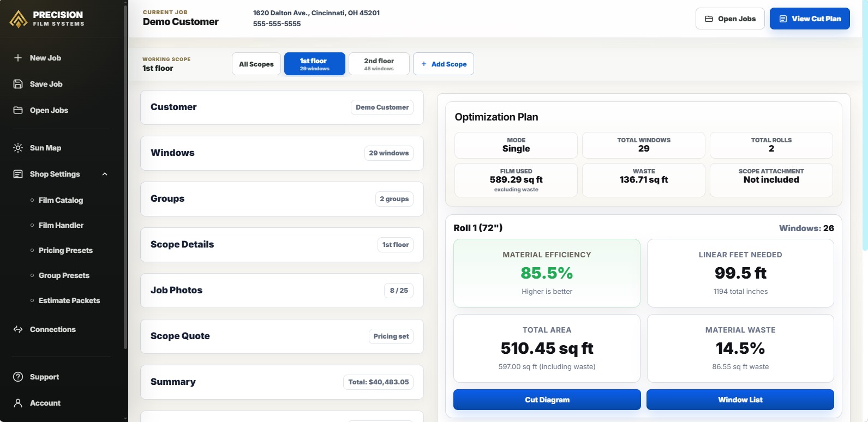Start a New Job from sidebar

[x=62, y=58]
